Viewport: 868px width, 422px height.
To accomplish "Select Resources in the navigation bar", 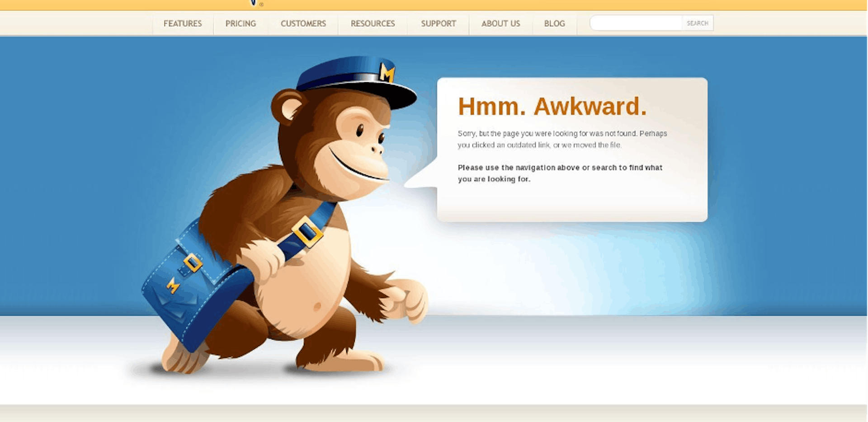I will pyautogui.click(x=373, y=23).
